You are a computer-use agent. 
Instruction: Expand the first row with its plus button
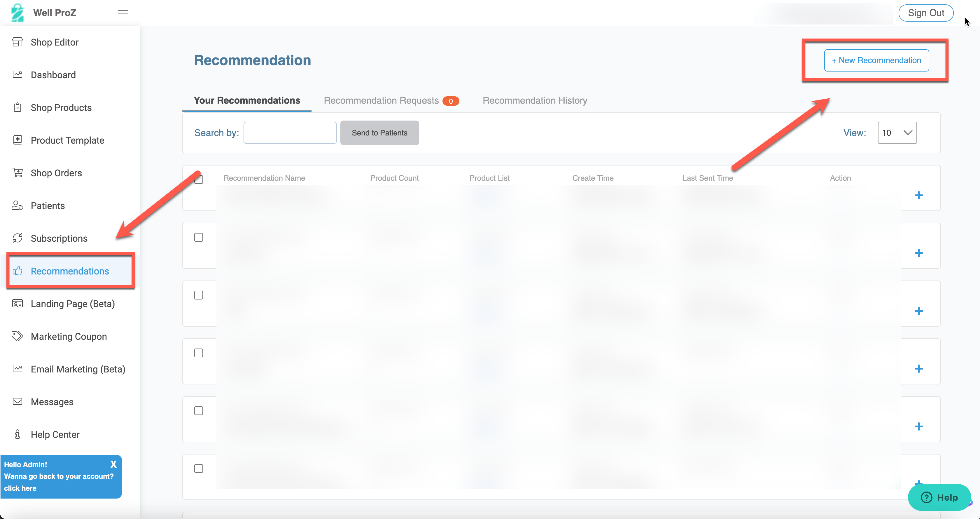coord(919,195)
